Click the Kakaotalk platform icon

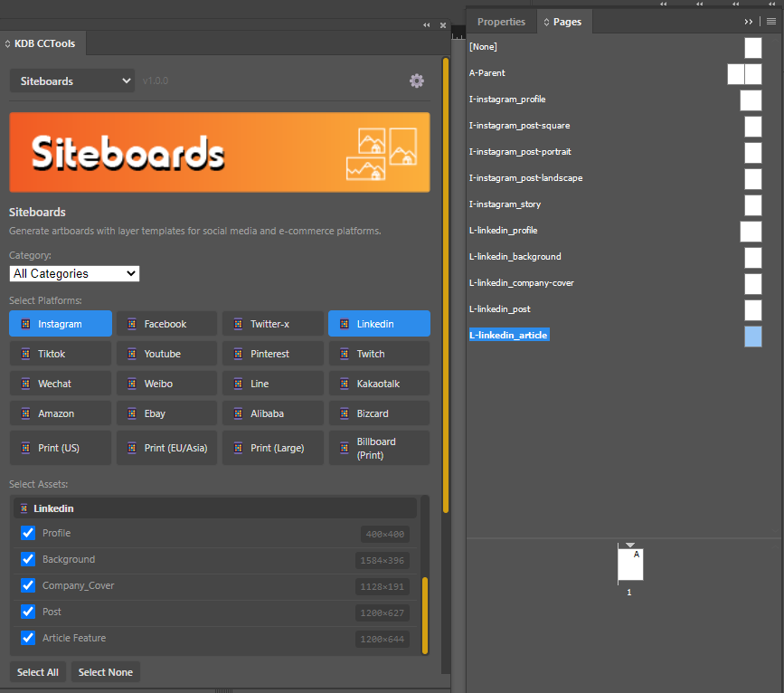tap(345, 384)
